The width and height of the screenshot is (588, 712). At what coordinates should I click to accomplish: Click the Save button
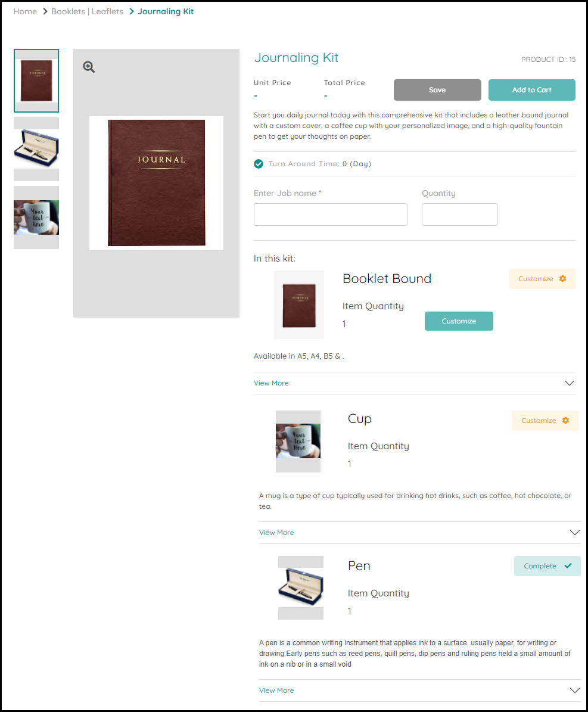pos(437,90)
